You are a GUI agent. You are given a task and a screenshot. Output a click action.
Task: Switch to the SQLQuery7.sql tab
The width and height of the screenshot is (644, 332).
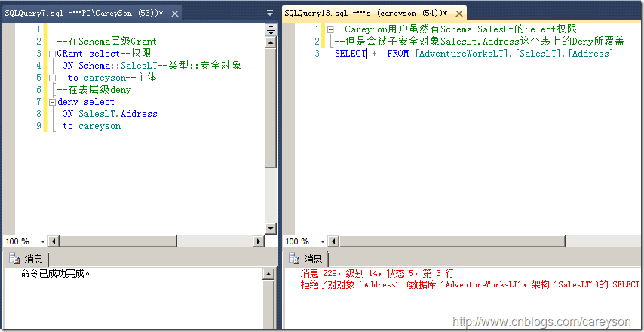(x=91, y=13)
